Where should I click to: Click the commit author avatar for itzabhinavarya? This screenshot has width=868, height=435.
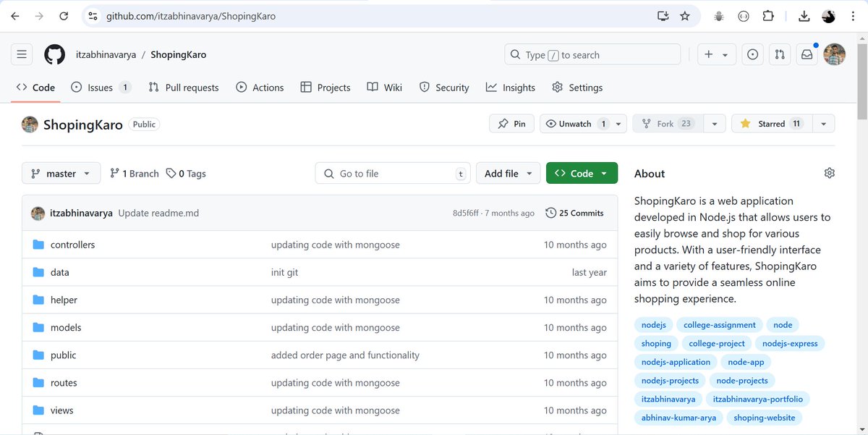[38, 213]
